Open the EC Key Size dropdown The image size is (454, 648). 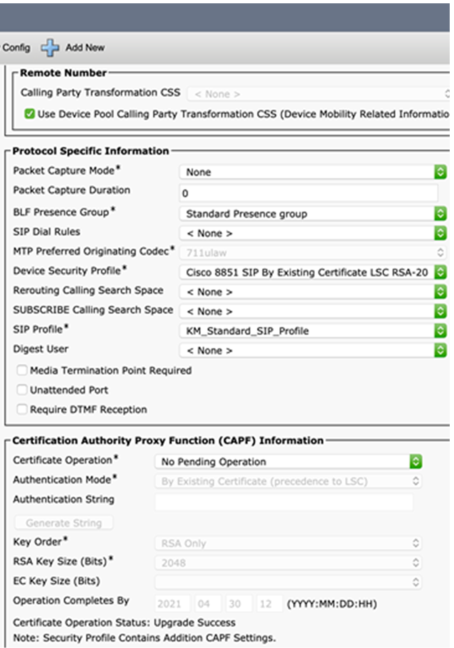[288, 582]
